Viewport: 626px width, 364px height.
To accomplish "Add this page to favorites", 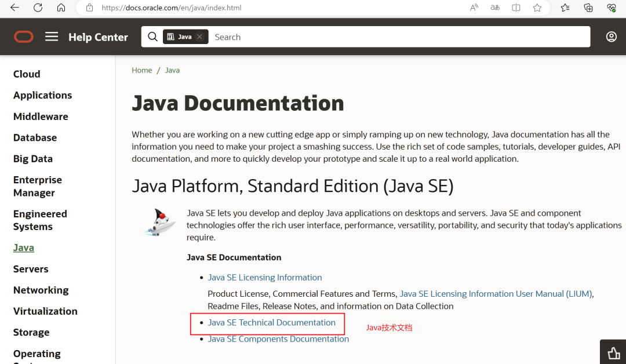I will point(537,8).
